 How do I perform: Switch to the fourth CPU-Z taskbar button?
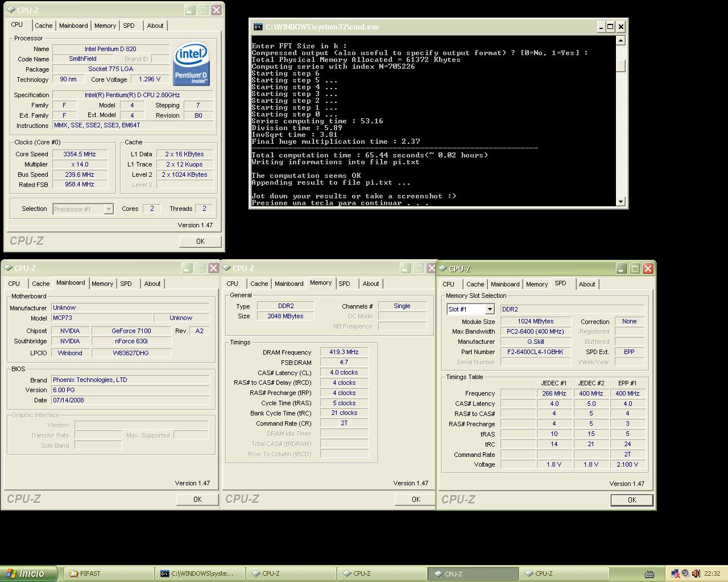[x=563, y=573]
